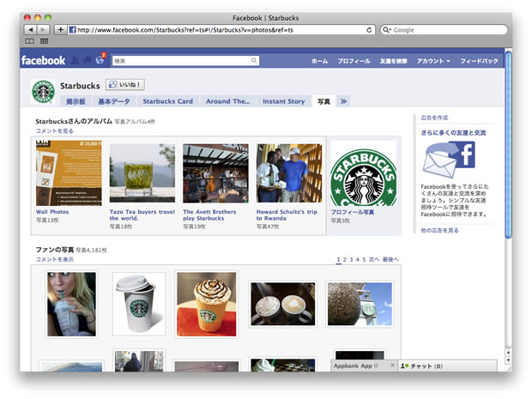Open the プロフィール写真 album link
The height and width of the screenshot is (399, 532).
point(352,212)
